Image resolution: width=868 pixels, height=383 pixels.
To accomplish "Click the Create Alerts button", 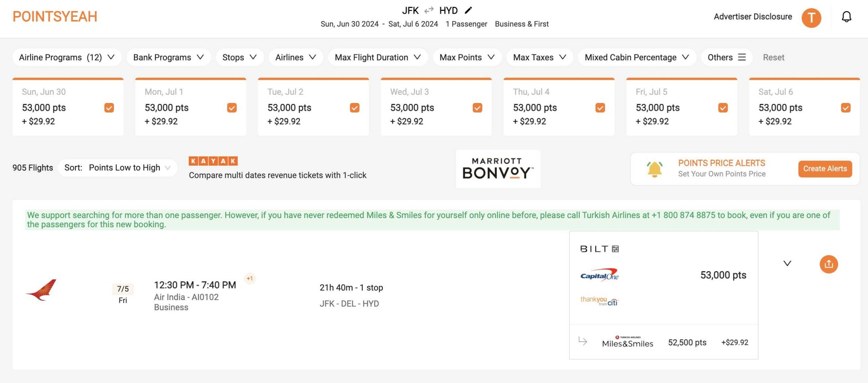I will 825,169.
